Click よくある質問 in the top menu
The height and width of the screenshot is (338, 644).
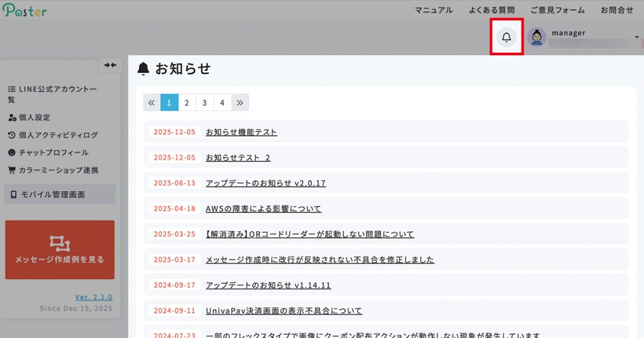coord(491,10)
